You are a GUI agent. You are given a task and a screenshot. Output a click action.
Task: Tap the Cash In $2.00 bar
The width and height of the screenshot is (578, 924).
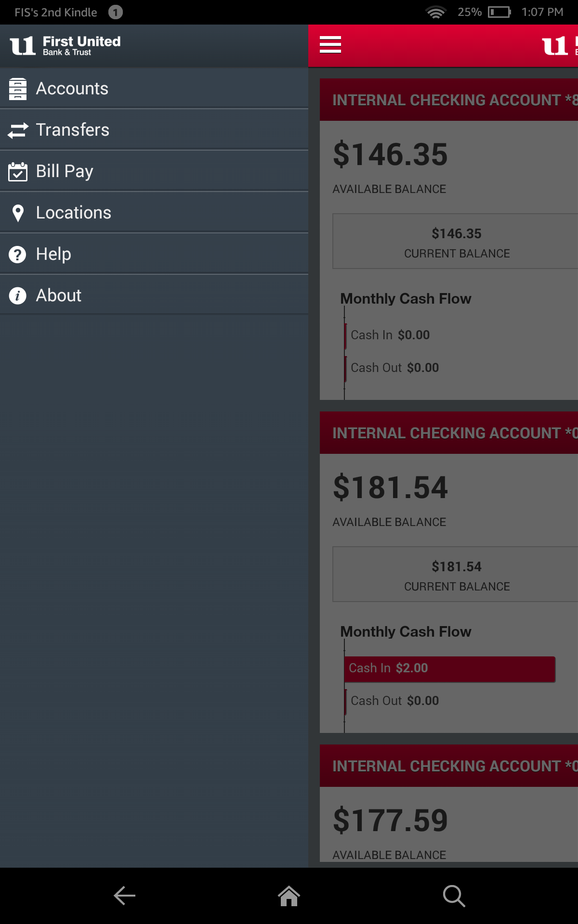[x=450, y=669]
